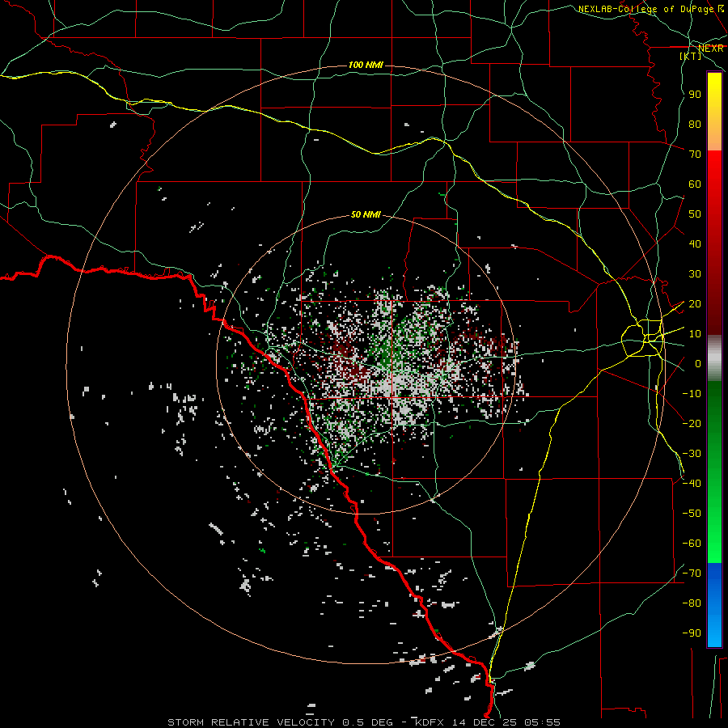
Task: Click the -80 value on the velocity scale
Action: click(x=692, y=603)
